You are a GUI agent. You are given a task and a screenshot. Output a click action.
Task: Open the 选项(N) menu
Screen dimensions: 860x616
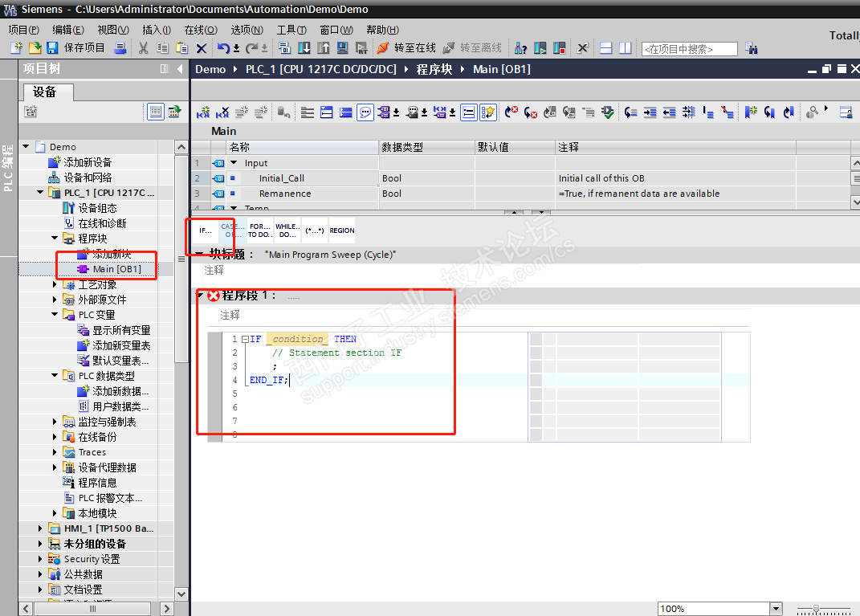(x=247, y=30)
